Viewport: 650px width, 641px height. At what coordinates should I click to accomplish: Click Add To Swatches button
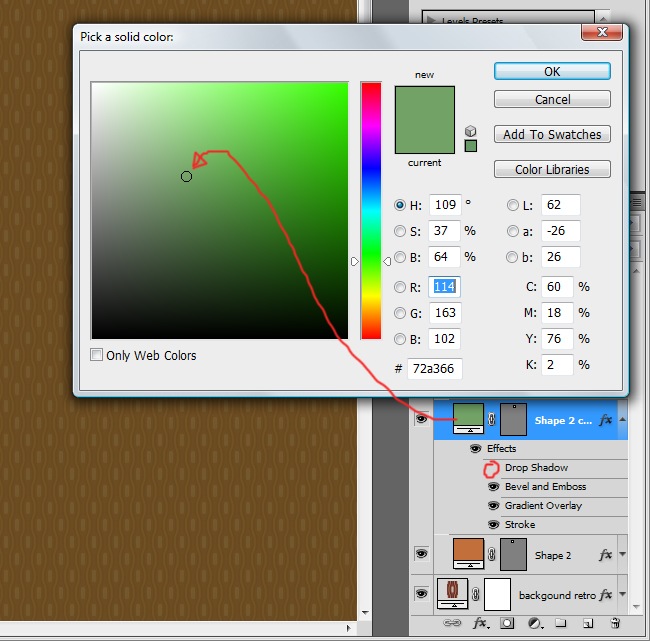pyautogui.click(x=552, y=134)
